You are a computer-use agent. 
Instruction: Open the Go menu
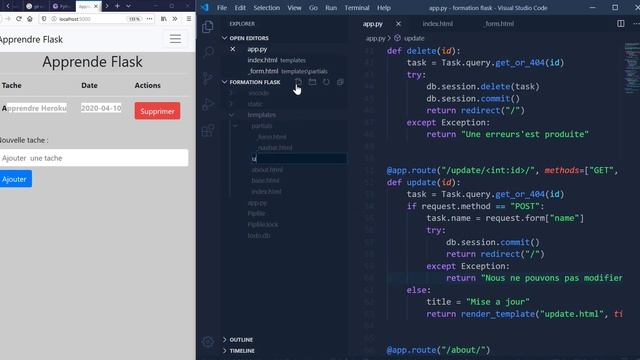tap(313, 8)
